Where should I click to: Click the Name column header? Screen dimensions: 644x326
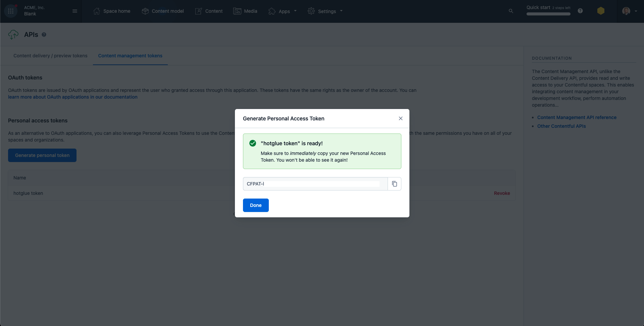click(20, 178)
